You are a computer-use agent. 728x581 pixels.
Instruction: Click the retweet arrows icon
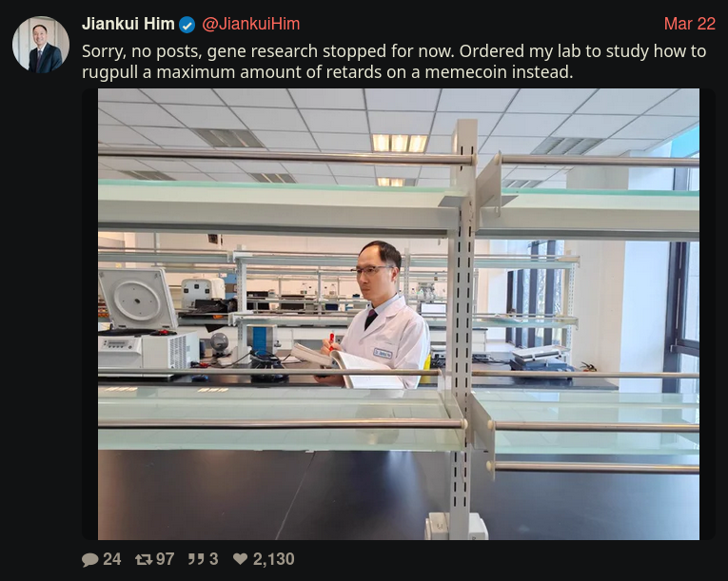tap(144, 560)
